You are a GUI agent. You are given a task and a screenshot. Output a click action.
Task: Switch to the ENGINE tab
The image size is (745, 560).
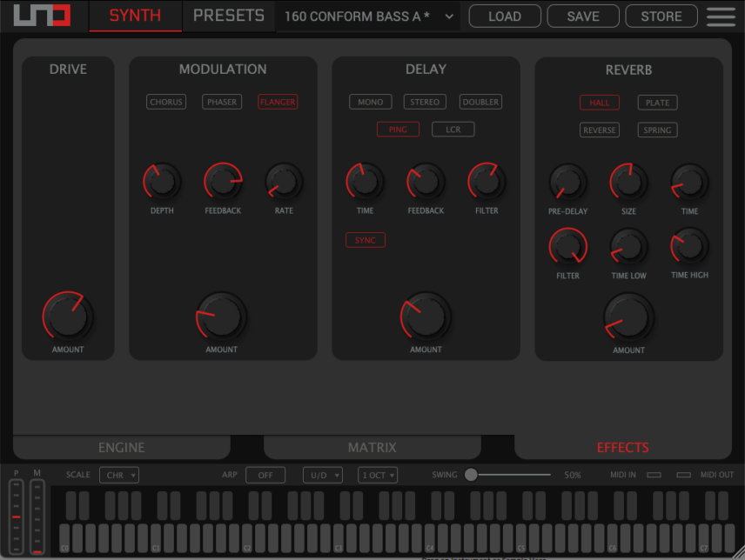pos(122,448)
